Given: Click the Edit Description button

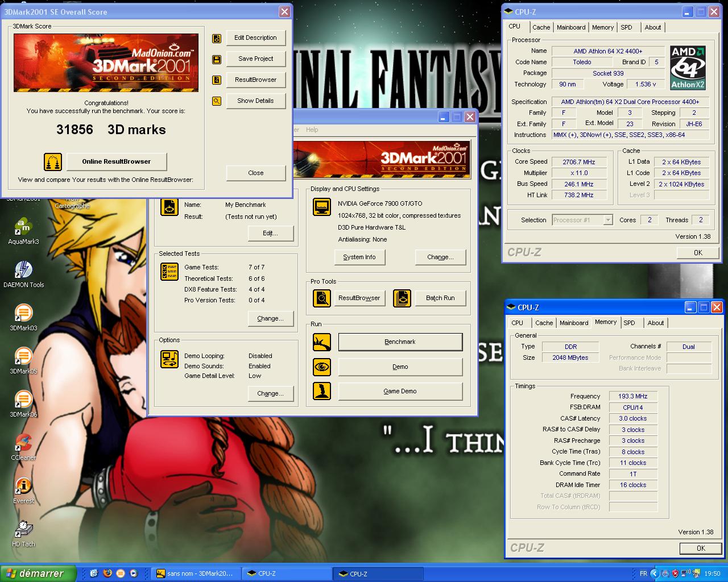Looking at the screenshot, I should 256,38.
